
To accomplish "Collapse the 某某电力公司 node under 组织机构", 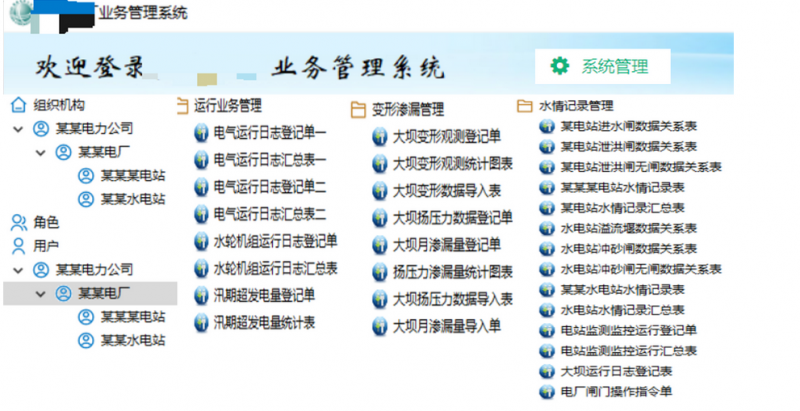I will point(18,129).
